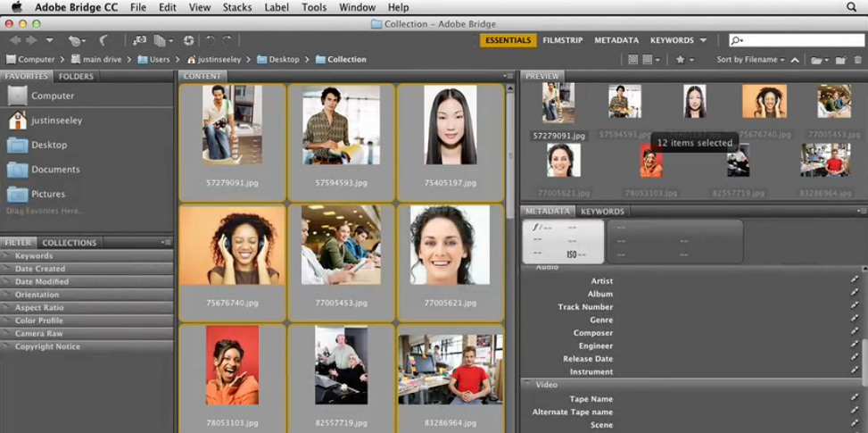
Task: Switch to the Essentials workspace
Action: click(508, 40)
